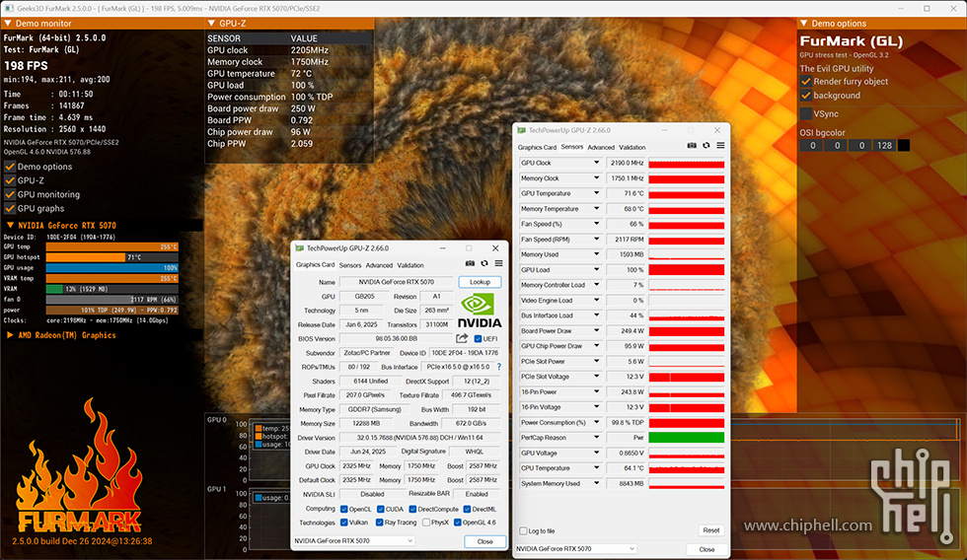The image size is (967, 560).
Task: Click the camera screenshot icon in GPU-Z Sensors window
Action: tap(692, 146)
